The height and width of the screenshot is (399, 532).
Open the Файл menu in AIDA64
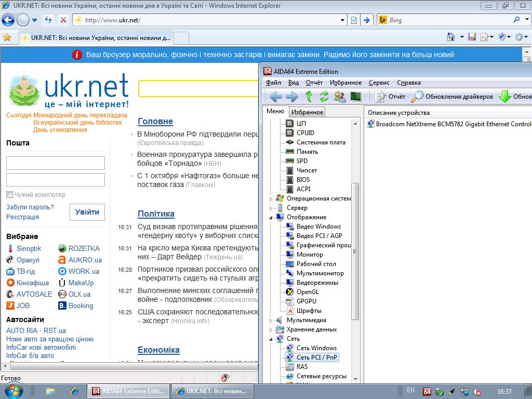pos(273,83)
